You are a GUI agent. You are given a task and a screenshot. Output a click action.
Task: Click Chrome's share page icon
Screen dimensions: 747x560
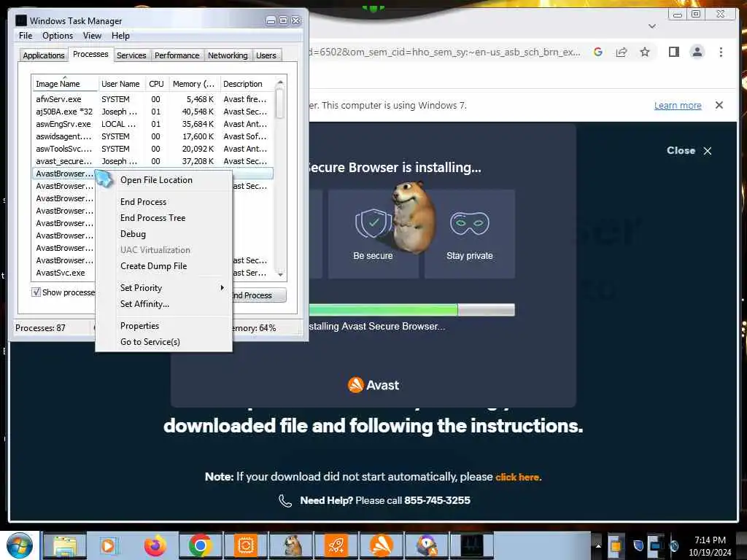pyautogui.click(x=622, y=52)
